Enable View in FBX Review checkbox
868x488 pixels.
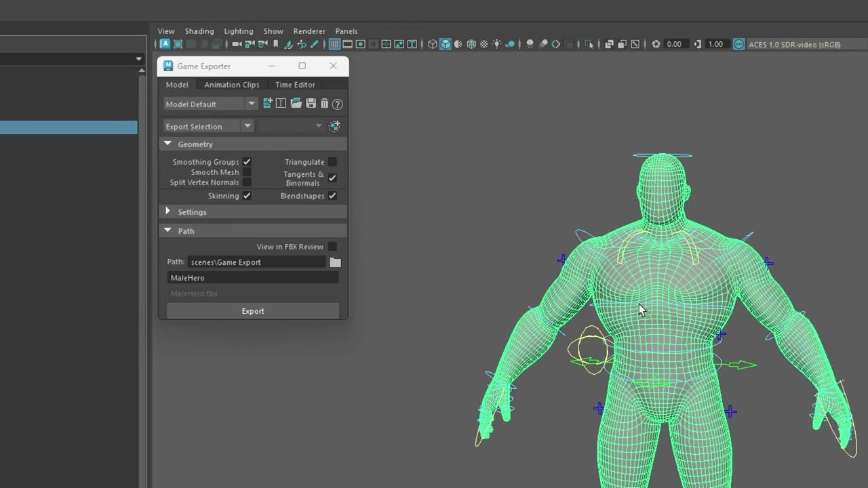tap(332, 247)
